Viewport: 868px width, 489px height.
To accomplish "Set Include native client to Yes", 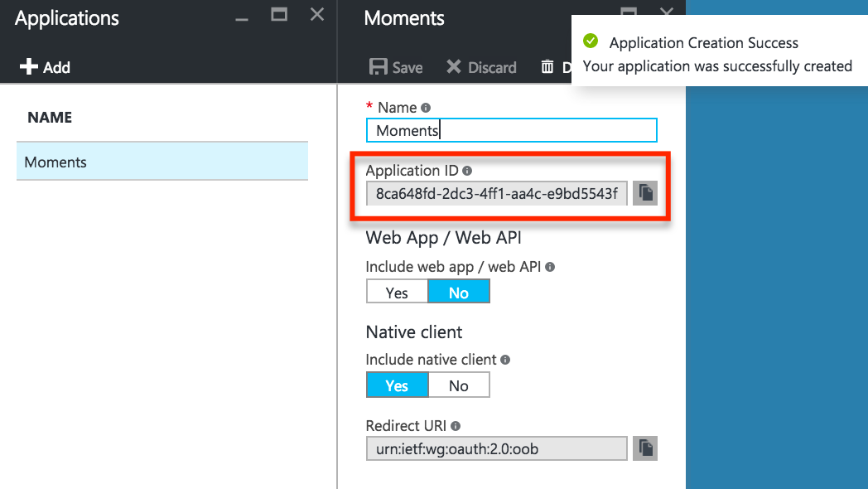I will pyautogui.click(x=397, y=385).
